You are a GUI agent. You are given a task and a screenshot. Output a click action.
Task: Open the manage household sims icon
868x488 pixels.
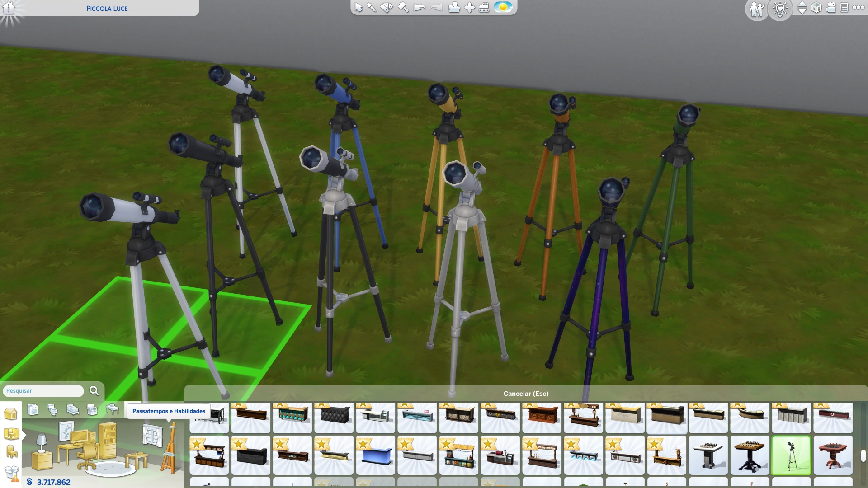[757, 9]
